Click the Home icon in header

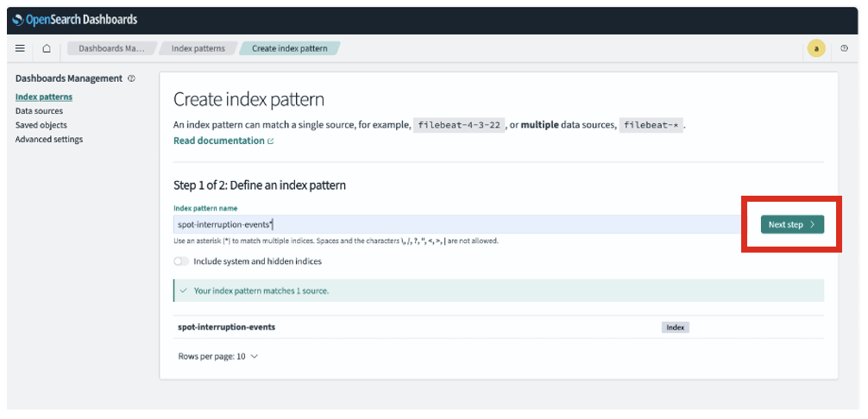[47, 49]
